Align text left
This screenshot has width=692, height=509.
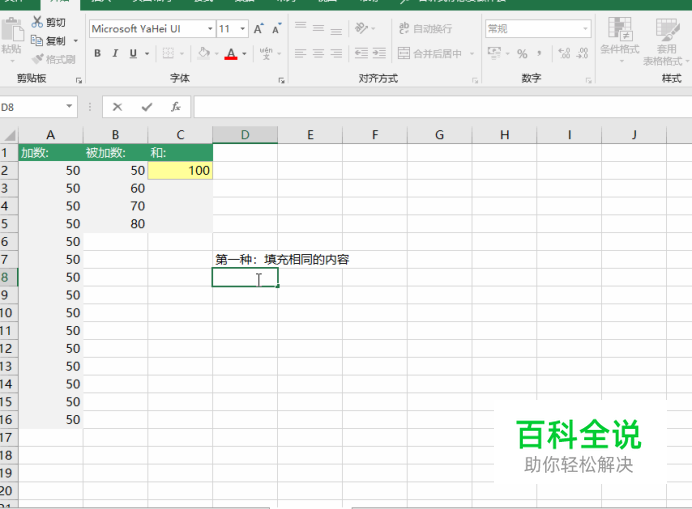301,53
